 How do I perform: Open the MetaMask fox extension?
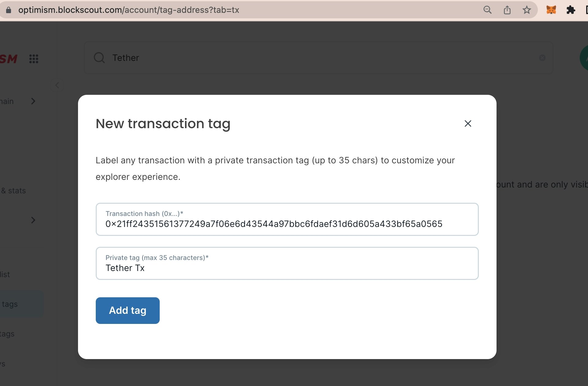point(551,10)
